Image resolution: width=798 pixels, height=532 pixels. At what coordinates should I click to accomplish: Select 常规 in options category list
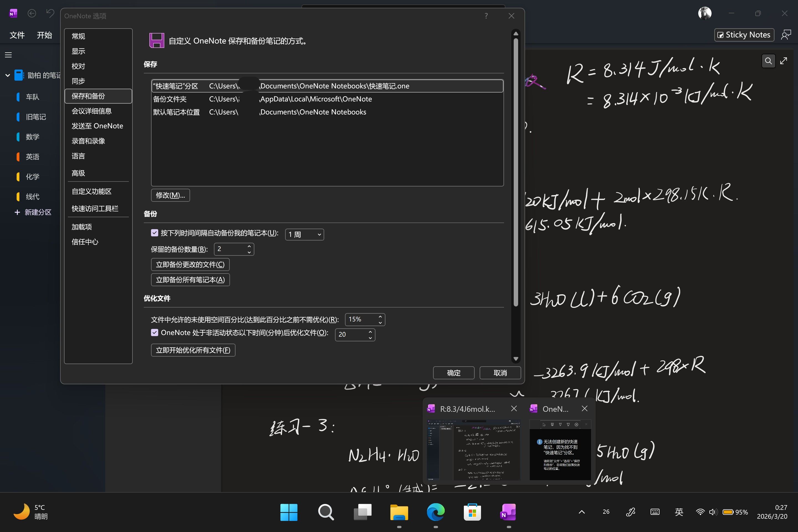tap(98, 36)
